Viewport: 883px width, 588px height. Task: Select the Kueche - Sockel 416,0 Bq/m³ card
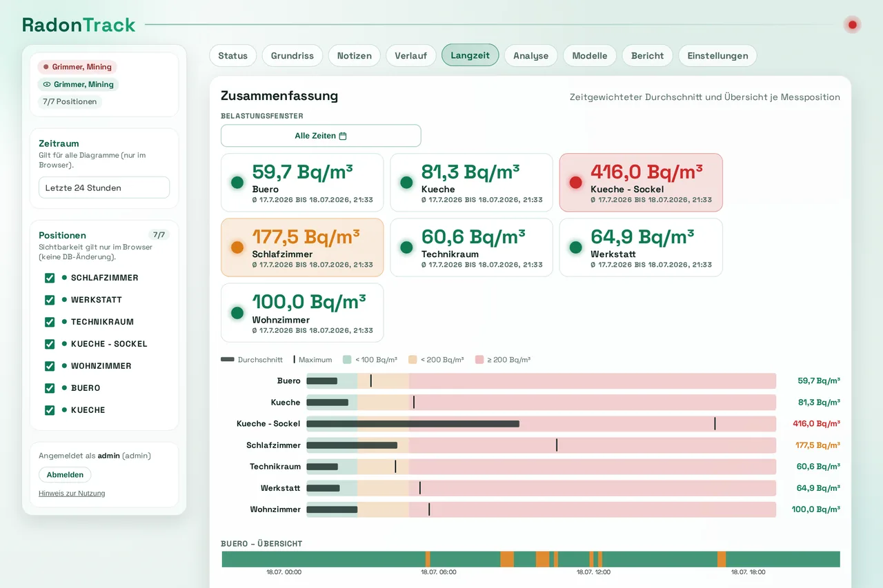pos(641,183)
